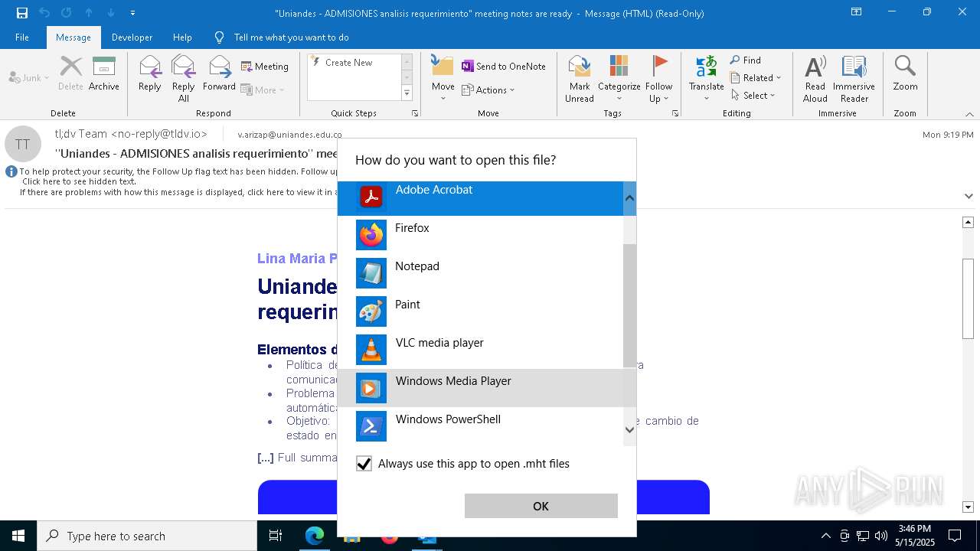980x551 pixels.
Task: Click the follow-up flag info bar text
Action: click(178, 171)
